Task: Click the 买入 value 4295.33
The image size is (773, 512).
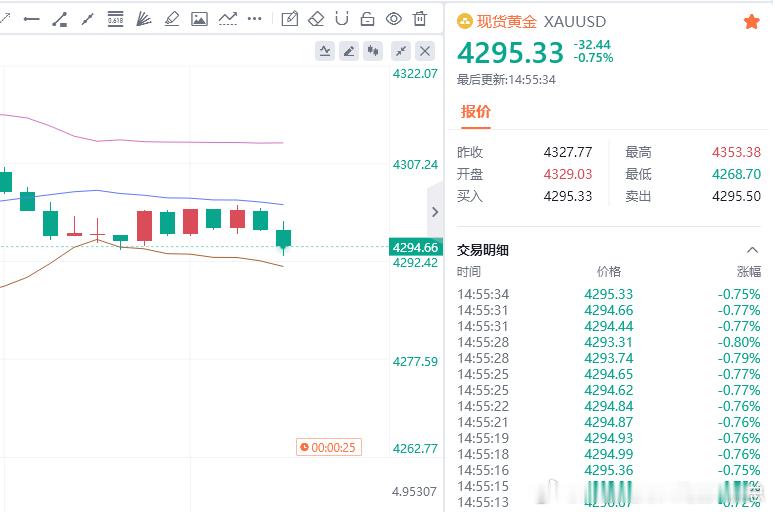Action: point(567,197)
